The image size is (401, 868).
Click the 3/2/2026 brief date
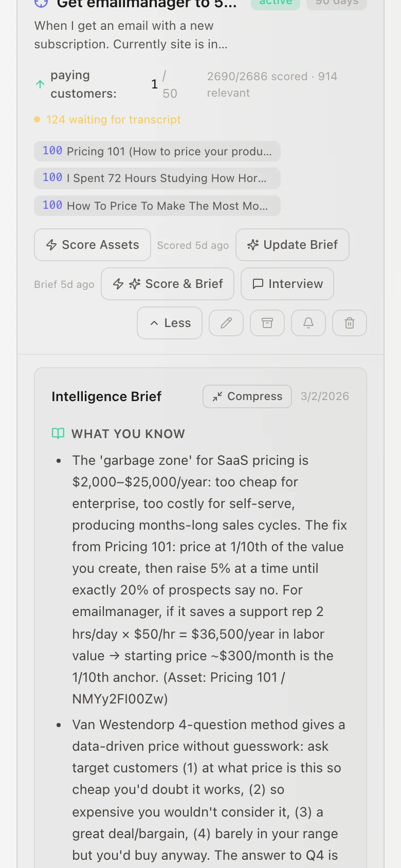pos(324,396)
